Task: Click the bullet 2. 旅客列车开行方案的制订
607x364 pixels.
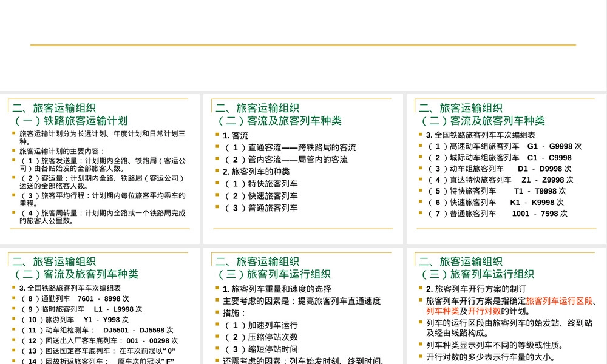Action: coord(476,289)
